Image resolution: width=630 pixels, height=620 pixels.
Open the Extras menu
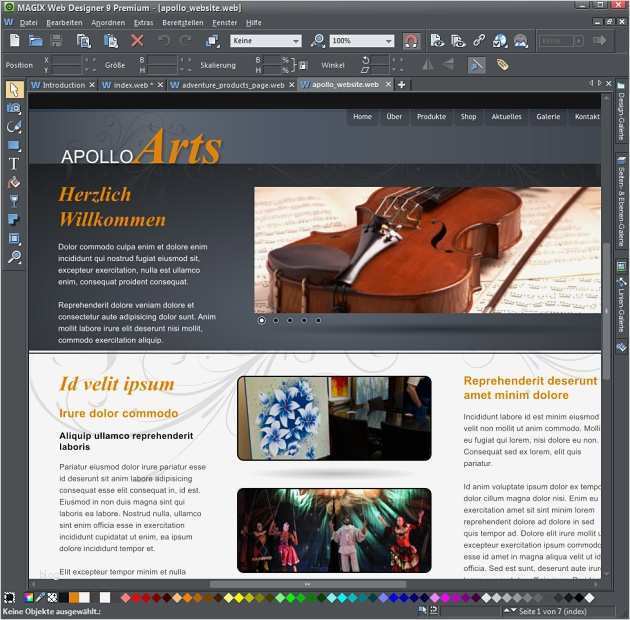(143, 23)
